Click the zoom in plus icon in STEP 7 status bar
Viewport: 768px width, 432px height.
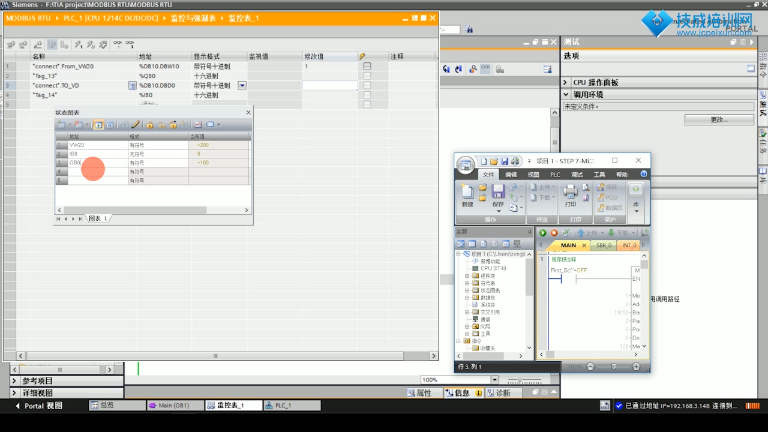pyautogui.click(x=636, y=366)
